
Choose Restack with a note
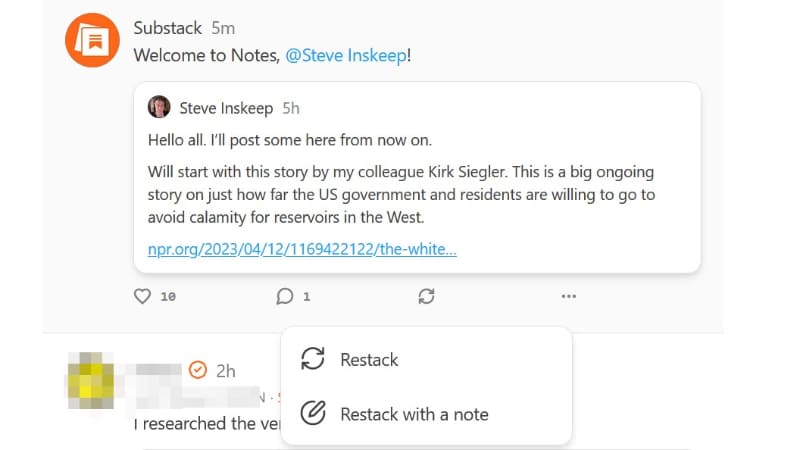pos(414,414)
